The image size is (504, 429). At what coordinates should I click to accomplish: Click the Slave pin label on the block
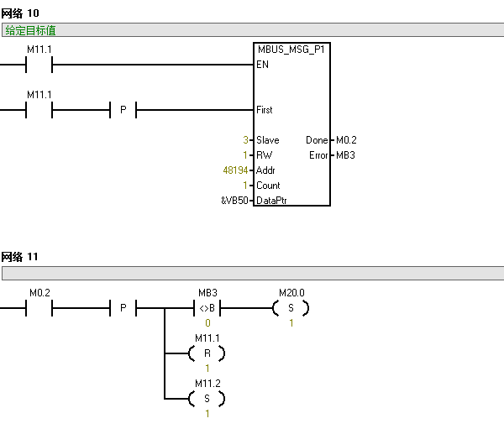[268, 140]
